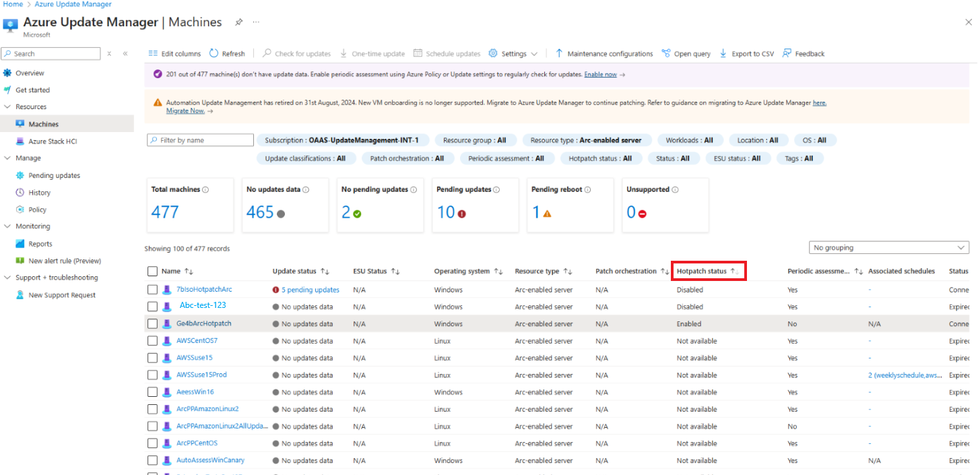Screen dimensions: 980x475
Task: Pin Azure Update Manager page
Action: (x=238, y=22)
